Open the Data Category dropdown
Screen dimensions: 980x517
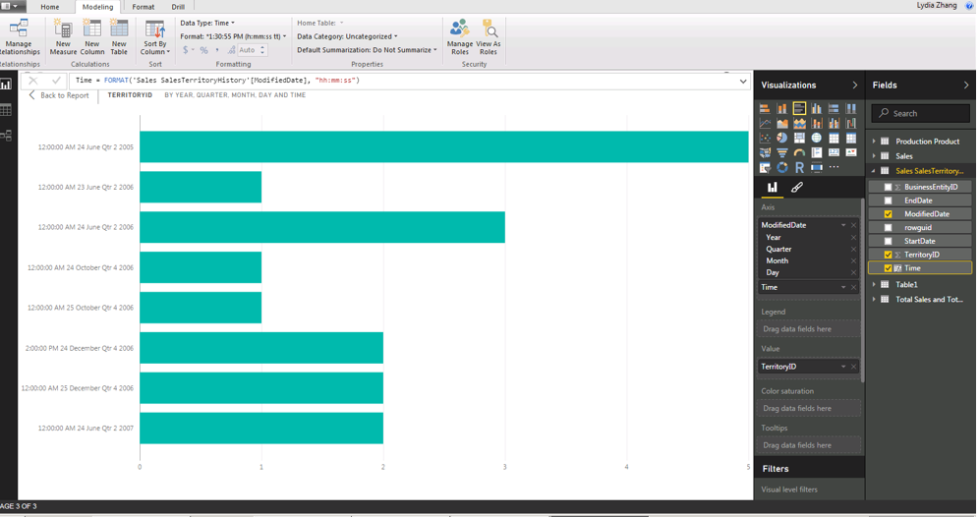tap(347, 36)
